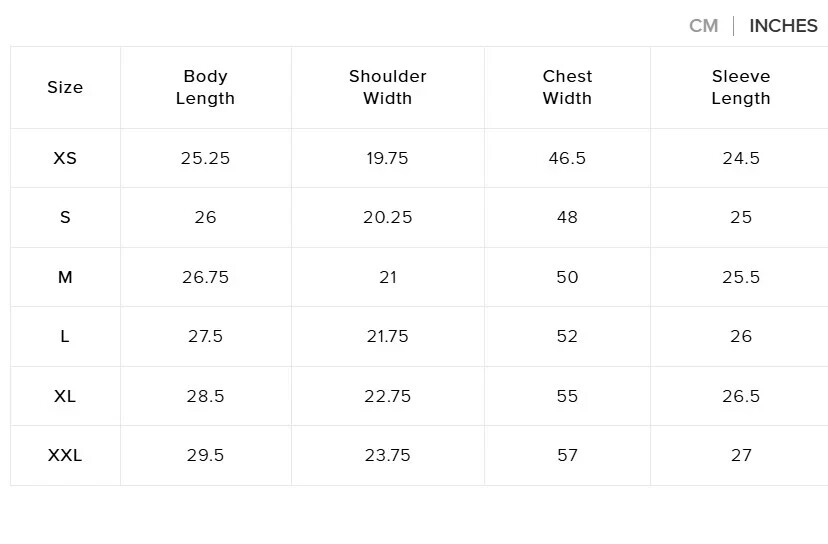Click the Shoulder Width column header
This screenshot has height=544, width=828.
(x=387, y=87)
